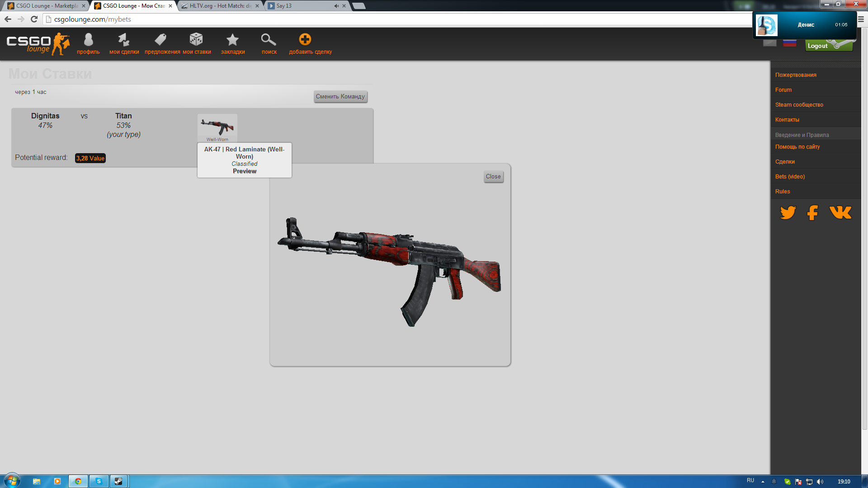Click the Skype call notification avatar

pyautogui.click(x=767, y=25)
